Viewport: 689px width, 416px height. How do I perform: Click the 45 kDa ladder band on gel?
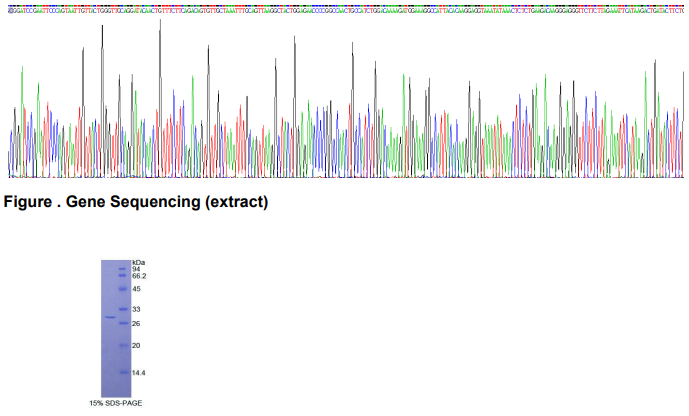(x=122, y=289)
